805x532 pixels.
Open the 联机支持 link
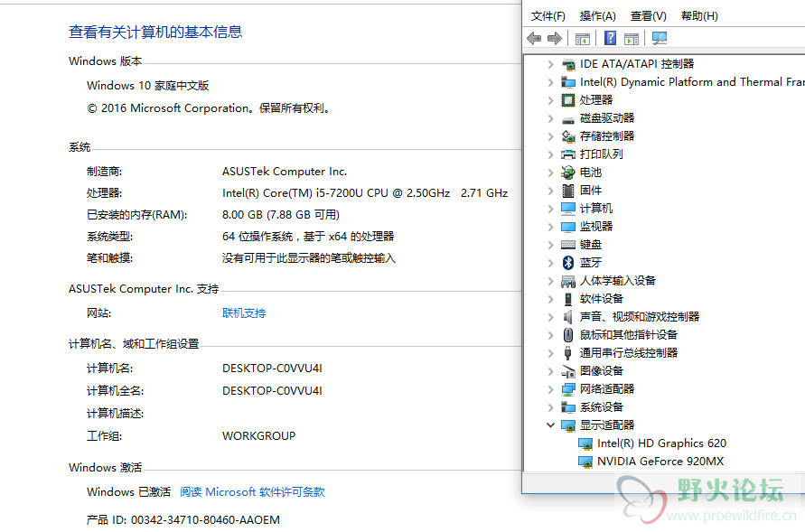[x=244, y=313]
